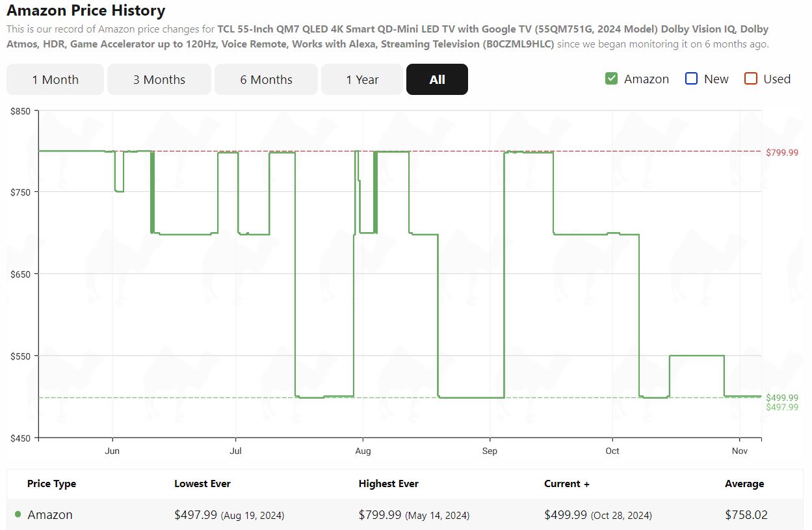The height and width of the screenshot is (530, 812).
Task: Click the $650 y-axis label
Action: tap(20, 274)
